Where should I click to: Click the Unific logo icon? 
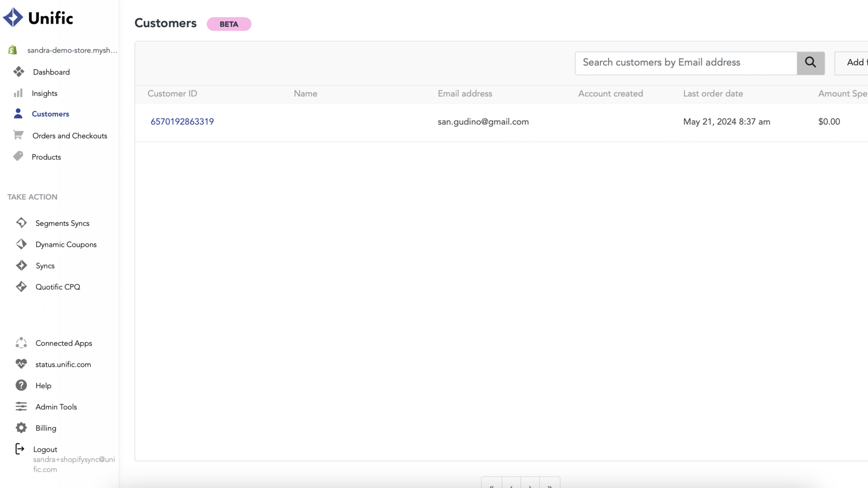[13, 18]
